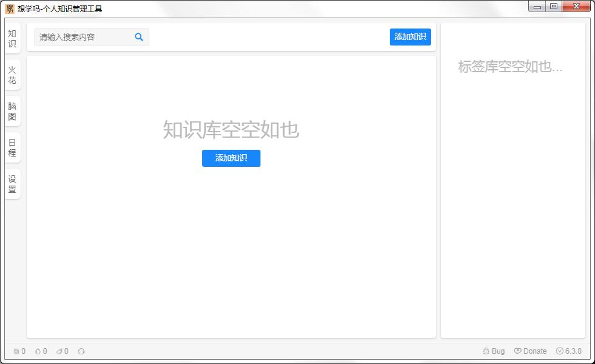Click the app logo in title bar
595x364 pixels.
coord(10,8)
